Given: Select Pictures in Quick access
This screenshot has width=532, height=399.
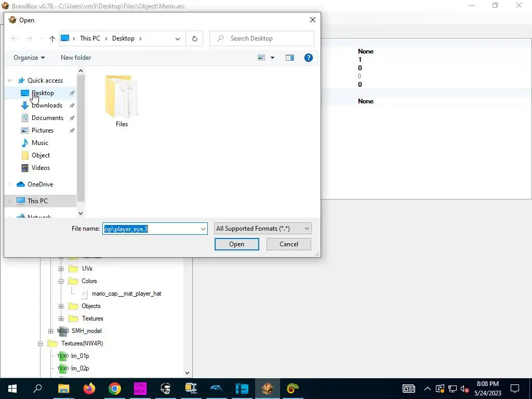Looking at the screenshot, I should click(x=43, y=130).
